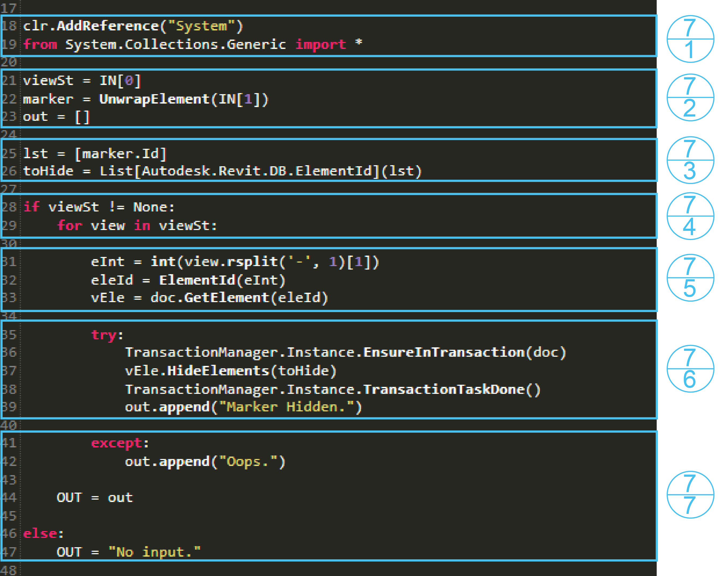Click the 'except' keyword on line 41
Viewport: 728px width, 576px height.
tap(116, 443)
